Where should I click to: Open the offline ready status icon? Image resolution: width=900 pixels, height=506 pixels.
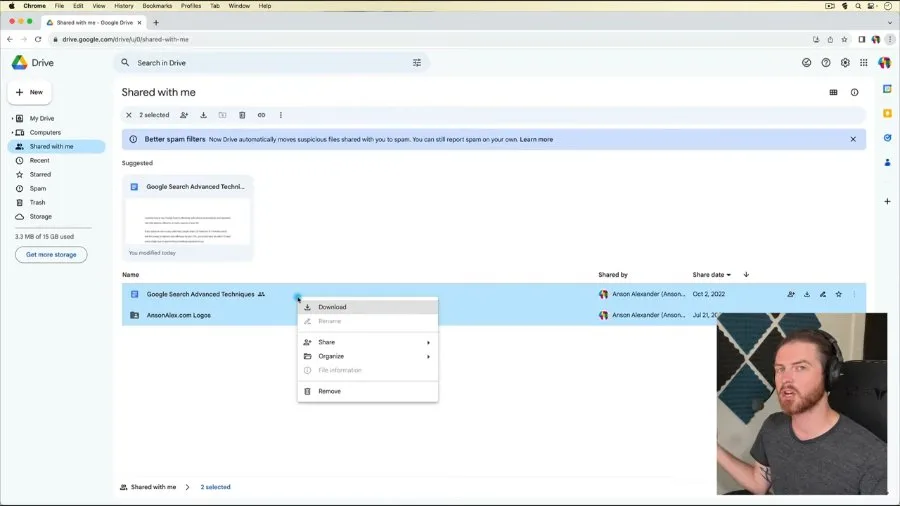pos(806,63)
